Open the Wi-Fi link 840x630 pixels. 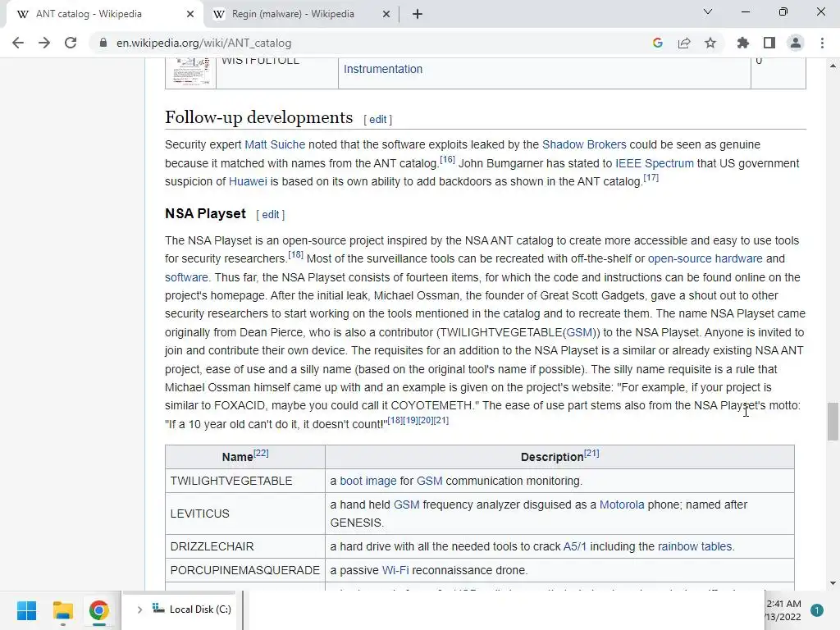(x=395, y=570)
